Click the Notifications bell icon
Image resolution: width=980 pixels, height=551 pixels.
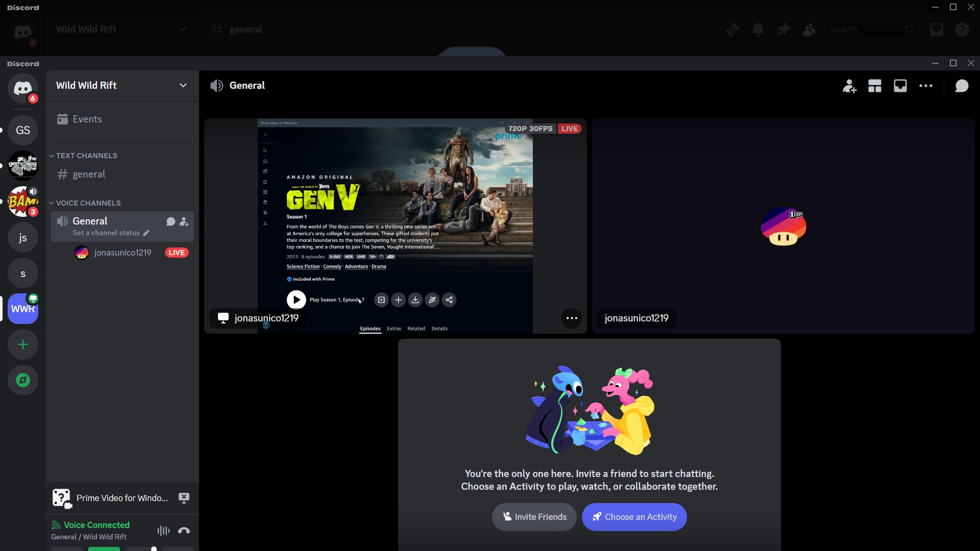(x=757, y=30)
